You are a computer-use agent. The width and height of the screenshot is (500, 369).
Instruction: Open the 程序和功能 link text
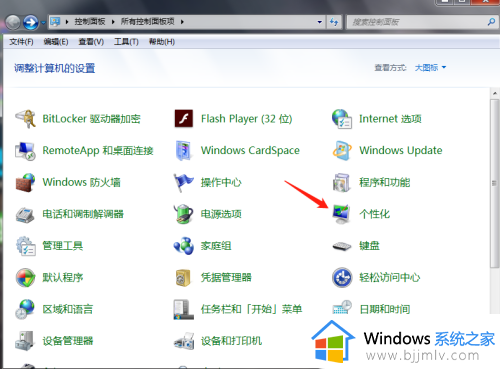tap(385, 182)
